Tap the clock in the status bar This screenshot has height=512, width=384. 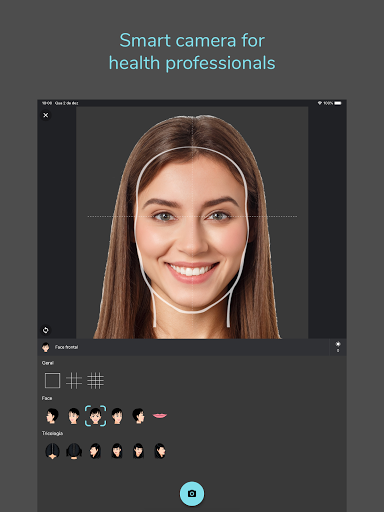(x=47, y=103)
